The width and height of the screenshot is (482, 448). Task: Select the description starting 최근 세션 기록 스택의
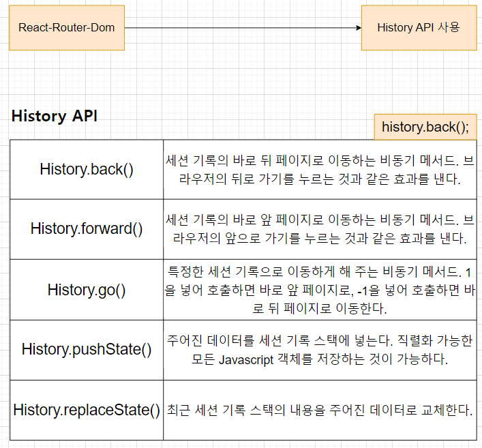[x=320, y=410]
